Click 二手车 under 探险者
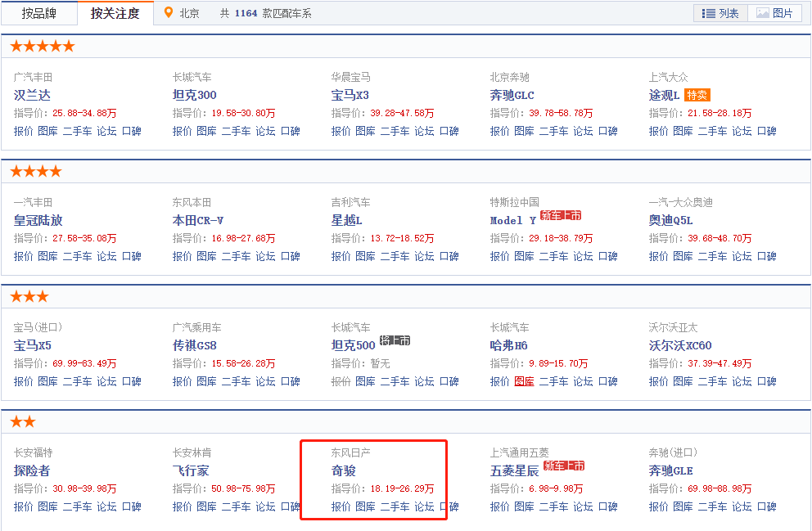Screen dimensions: 812x531 coord(77,507)
